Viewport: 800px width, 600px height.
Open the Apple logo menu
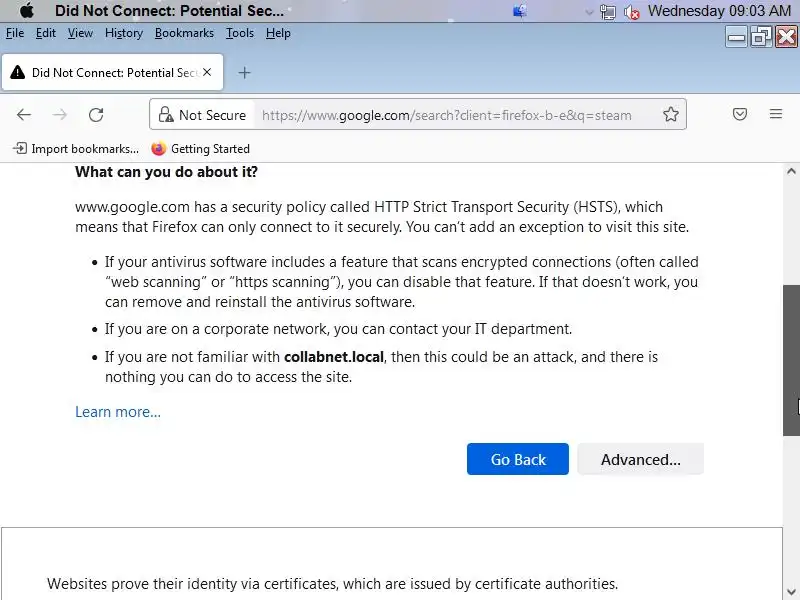coord(27,11)
